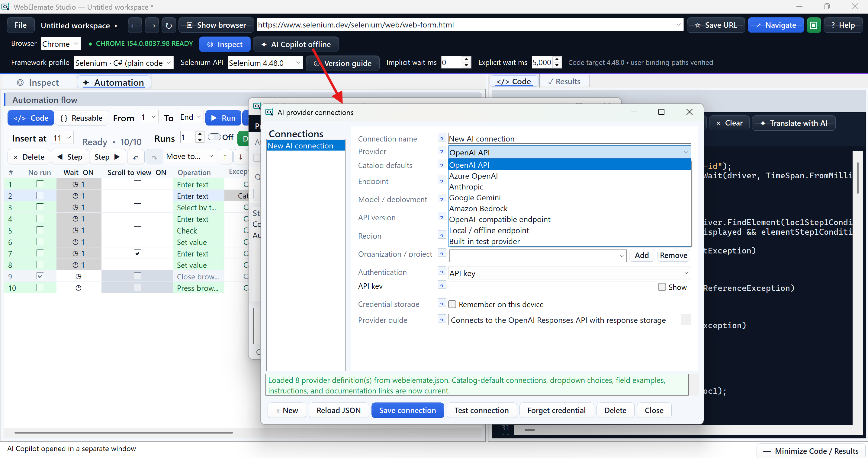Increase the Explicit wait ms spinner
868x458 pixels.
coord(557,59)
